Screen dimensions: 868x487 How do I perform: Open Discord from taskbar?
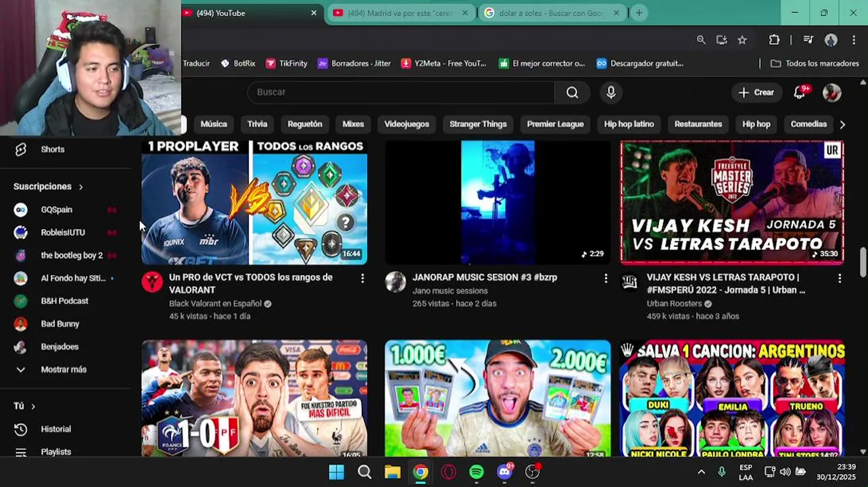[x=504, y=472]
